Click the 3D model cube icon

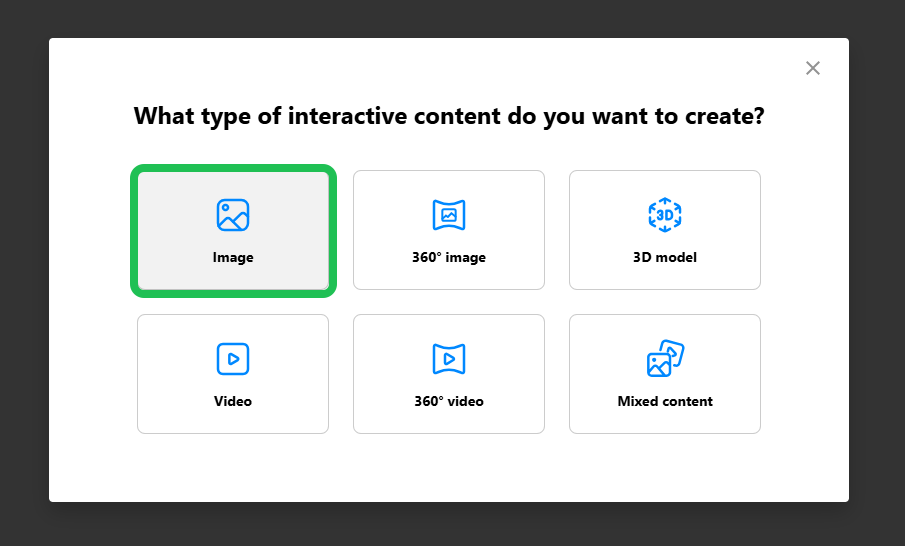tap(665, 215)
